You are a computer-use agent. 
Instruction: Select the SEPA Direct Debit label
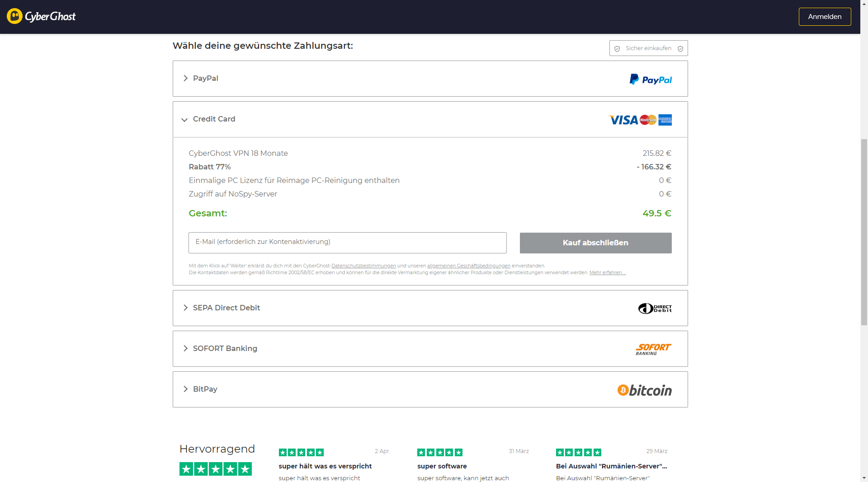click(x=226, y=308)
